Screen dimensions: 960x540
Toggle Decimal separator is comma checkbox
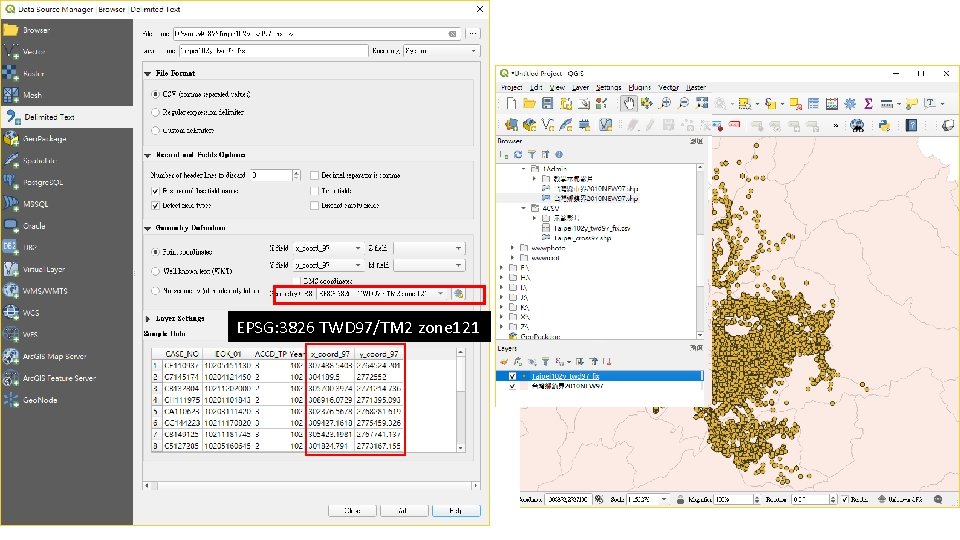[x=314, y=175]
